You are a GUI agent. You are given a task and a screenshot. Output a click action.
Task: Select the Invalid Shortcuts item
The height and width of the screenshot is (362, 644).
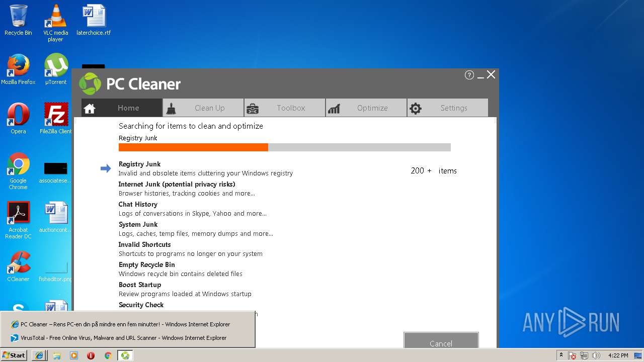(x=144, y=244)
